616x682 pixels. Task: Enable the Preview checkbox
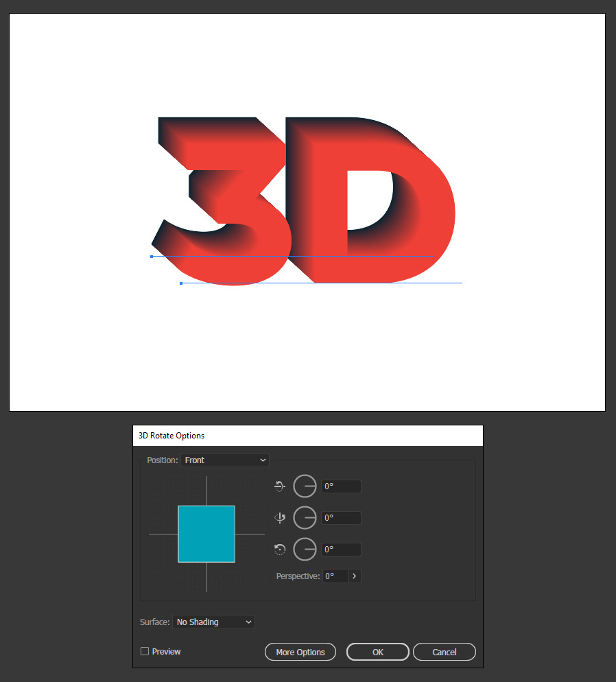pyautogui.click(x=145, y=651)
